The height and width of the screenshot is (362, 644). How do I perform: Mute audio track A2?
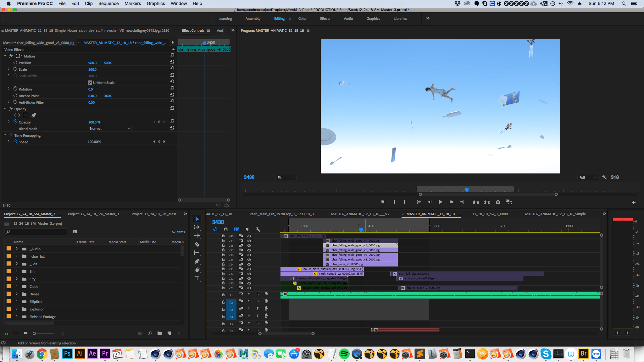pyautogui.click(x=249, y=301)
